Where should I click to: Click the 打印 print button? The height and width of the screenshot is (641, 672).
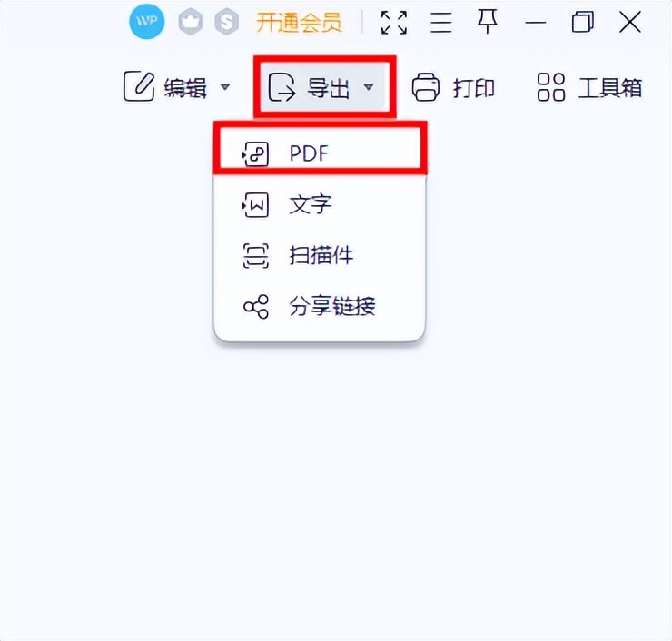453,87
